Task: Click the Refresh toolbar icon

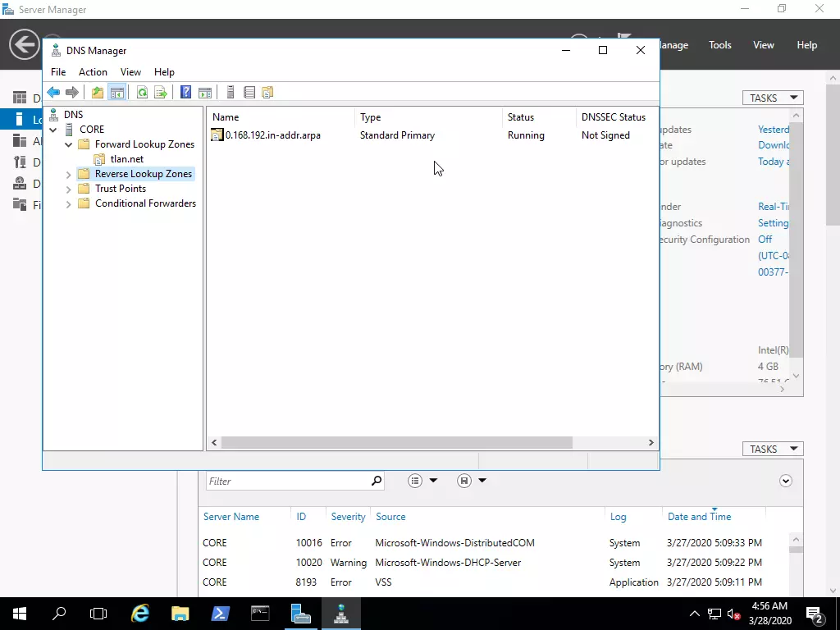Action: [142, 92]
